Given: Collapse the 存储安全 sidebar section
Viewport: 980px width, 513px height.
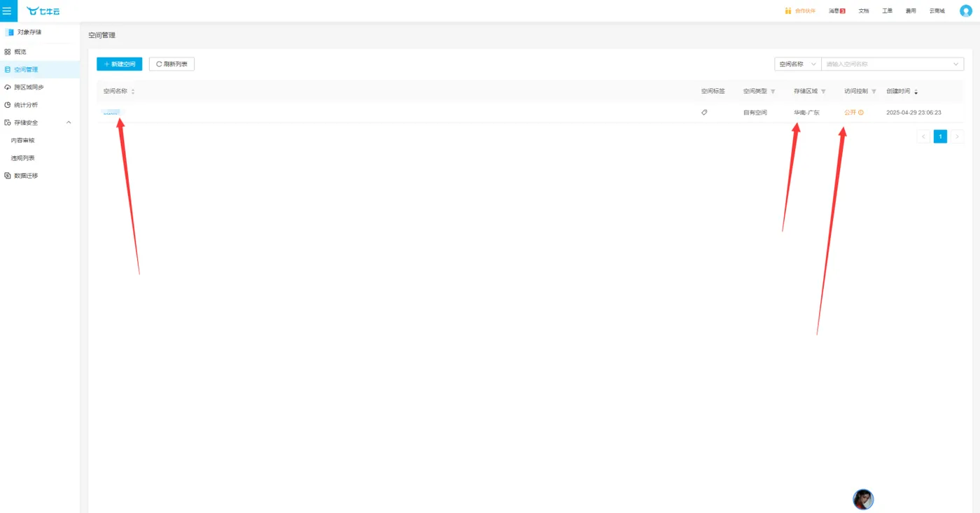Looking at the screenshot, I should 69,122.
